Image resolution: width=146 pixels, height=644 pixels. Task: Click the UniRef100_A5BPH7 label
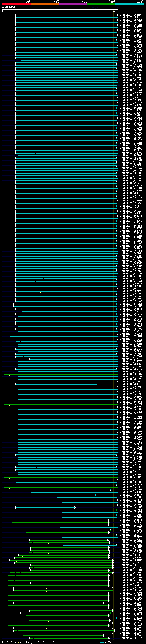tap(131, 93)
